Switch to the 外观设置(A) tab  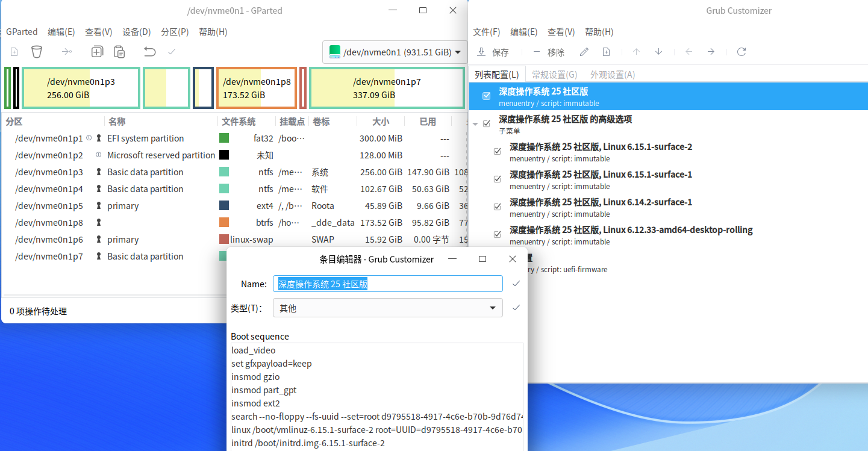pos(613,75)
